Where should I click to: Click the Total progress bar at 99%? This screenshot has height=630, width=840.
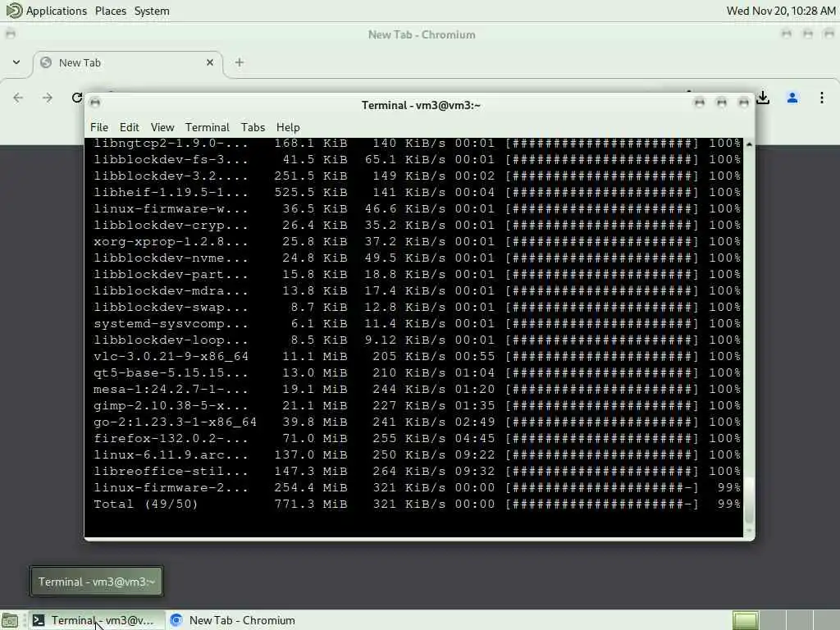coord(602,504)
